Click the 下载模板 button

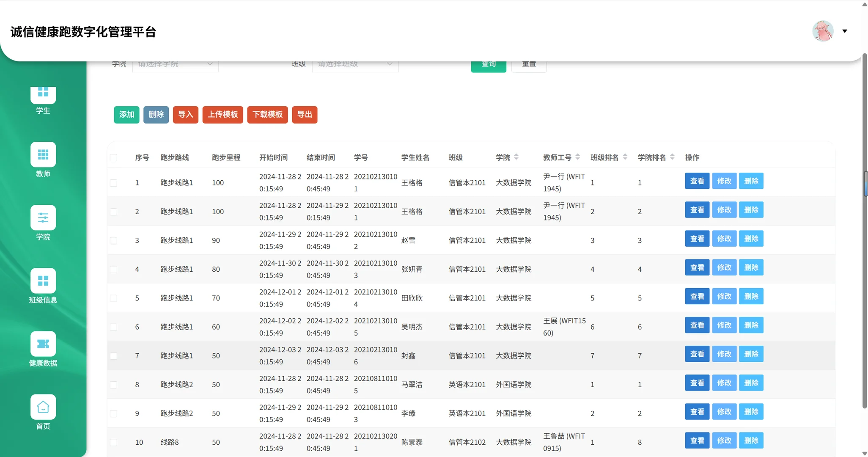point(267,115)
